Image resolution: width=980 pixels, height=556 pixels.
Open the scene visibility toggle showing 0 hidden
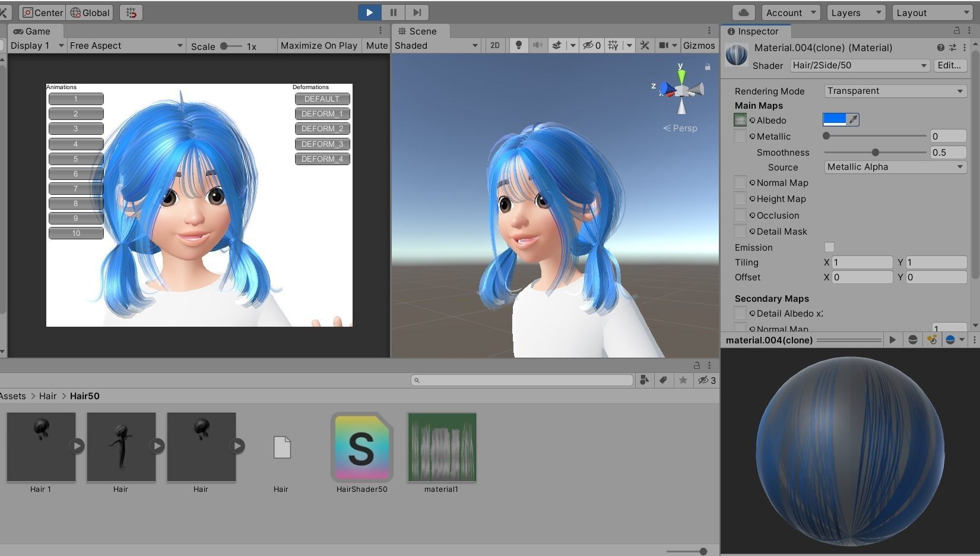click(591, 45)
